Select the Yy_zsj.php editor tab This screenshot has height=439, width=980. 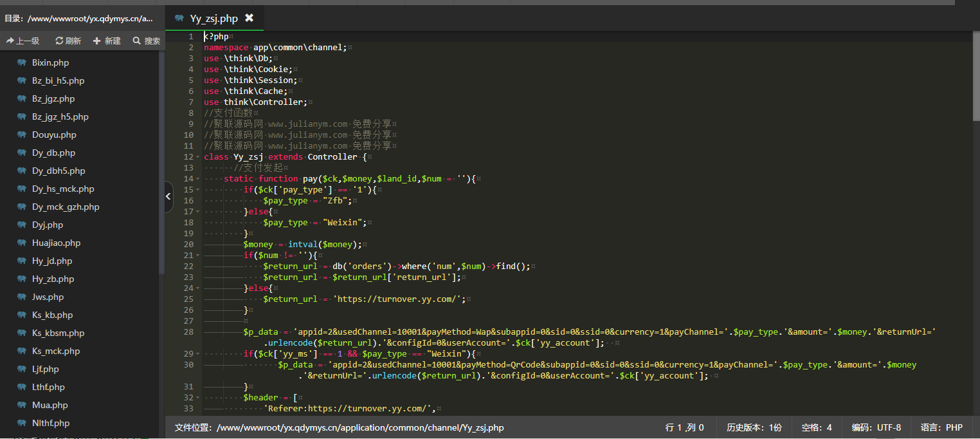click(214, 18)
